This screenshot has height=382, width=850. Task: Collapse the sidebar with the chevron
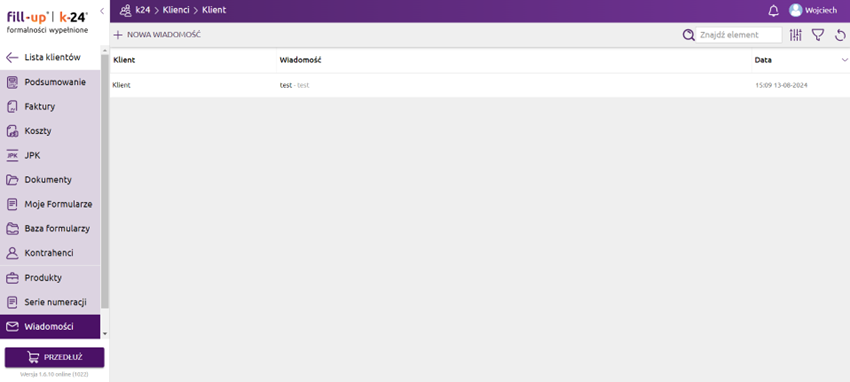(x=102, y=10)
